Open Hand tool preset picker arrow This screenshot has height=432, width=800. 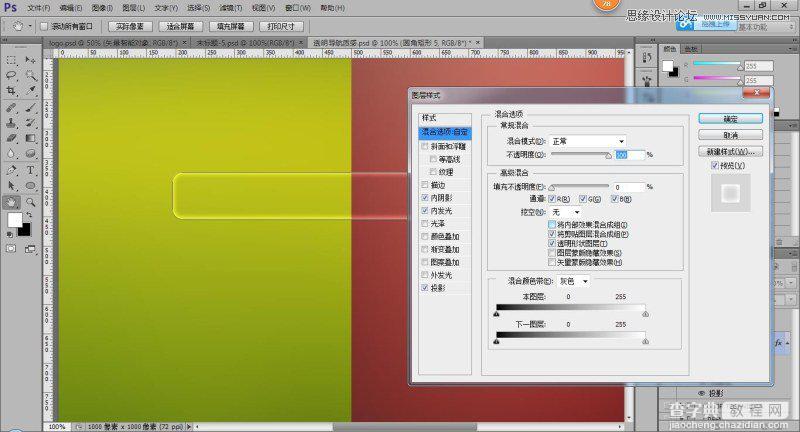[x=30, y=27]
